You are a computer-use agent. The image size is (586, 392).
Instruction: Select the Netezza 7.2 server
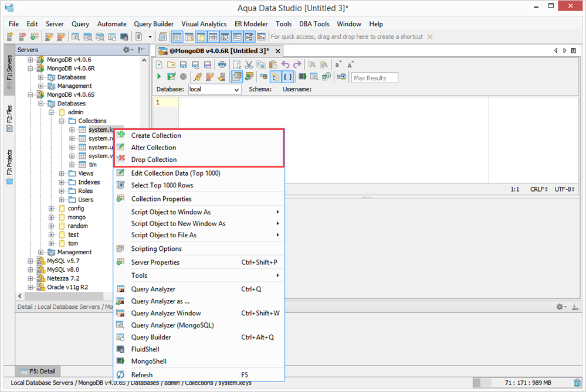[63, 278]
